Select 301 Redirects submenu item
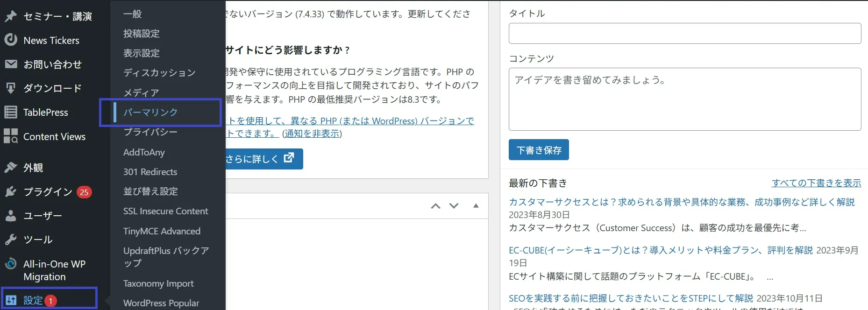Screen dimensions: 868x310 click(x=150, y=172)
